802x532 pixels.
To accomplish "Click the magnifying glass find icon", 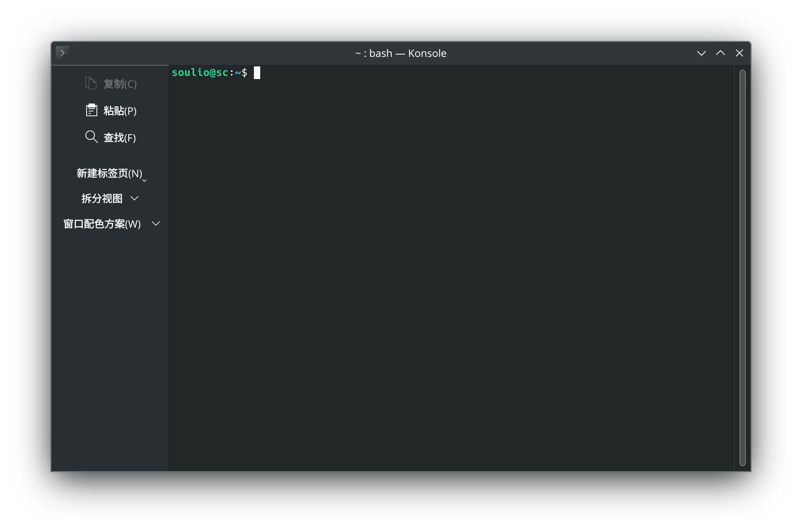I will click(91, 137).
